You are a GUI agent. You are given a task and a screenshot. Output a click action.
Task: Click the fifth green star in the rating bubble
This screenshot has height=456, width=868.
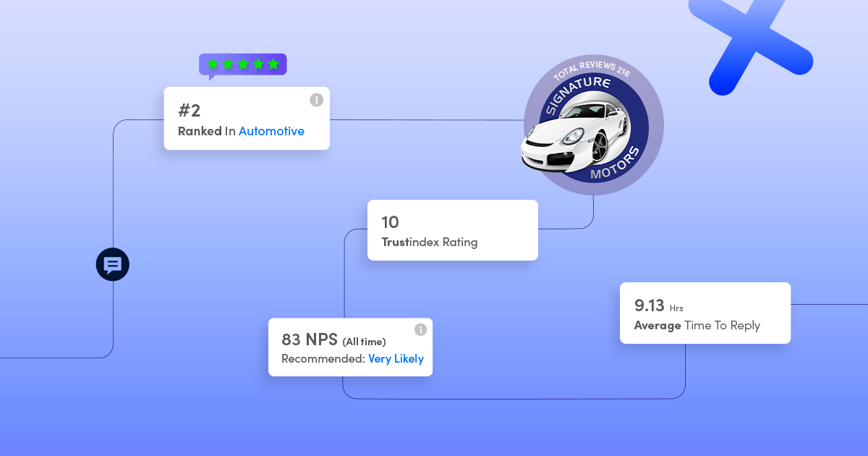[272, 64]
